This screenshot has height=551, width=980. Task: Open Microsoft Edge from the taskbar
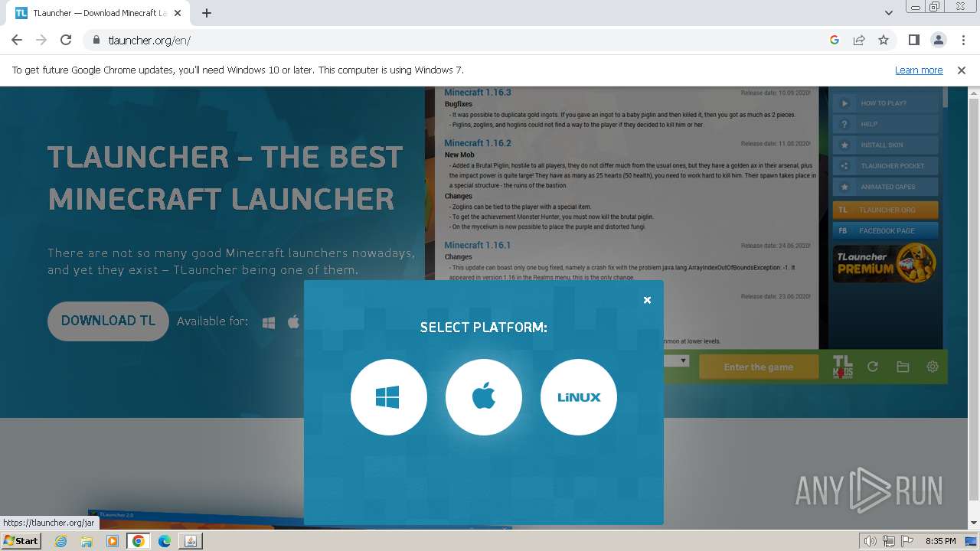[165, 541]
